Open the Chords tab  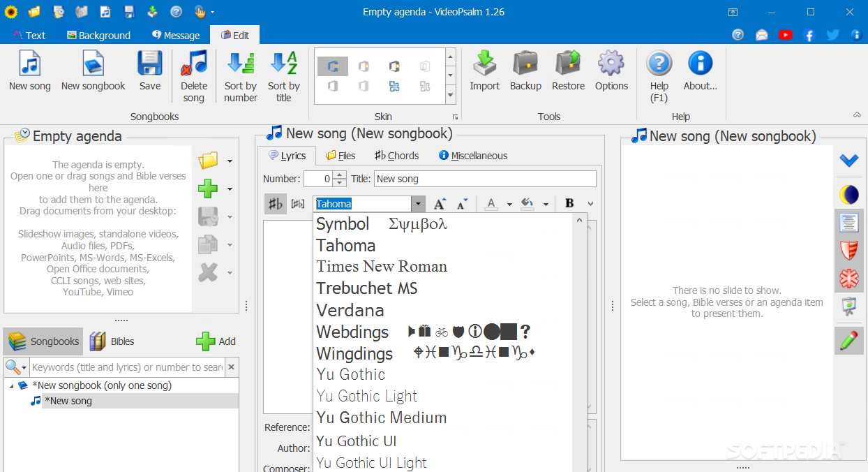[x=396, y=156]
